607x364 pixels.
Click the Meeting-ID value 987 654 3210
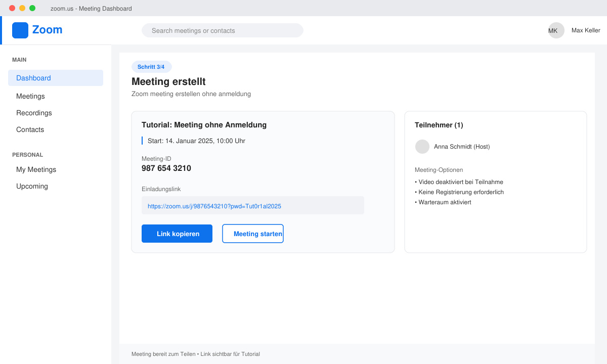coord(166,168)
